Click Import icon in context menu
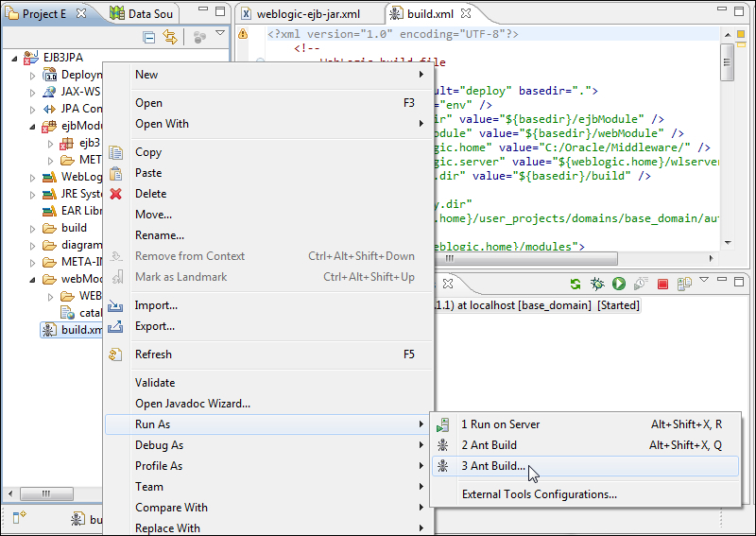The height and width of the screenshot is (536, 756). (x=115, y=305)
